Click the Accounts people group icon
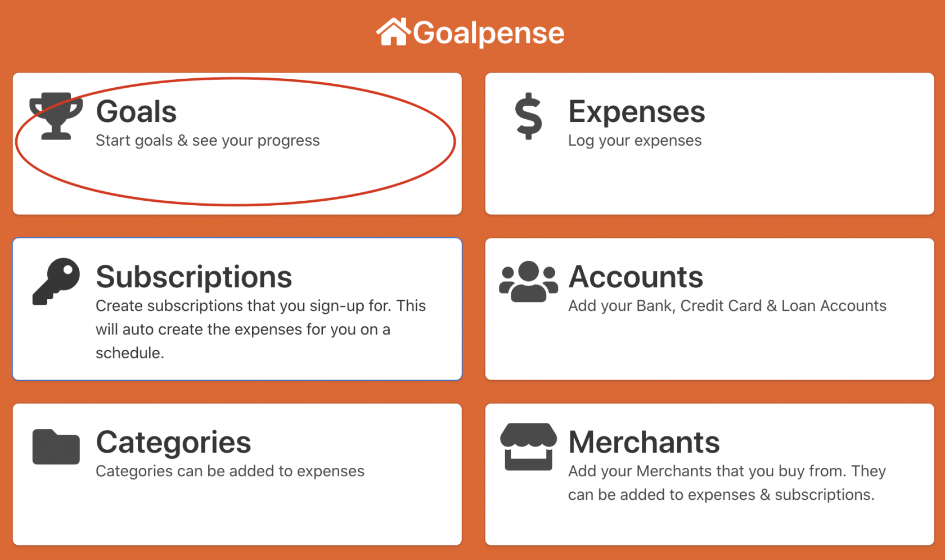The image size is (945, 560). [528, 281]
